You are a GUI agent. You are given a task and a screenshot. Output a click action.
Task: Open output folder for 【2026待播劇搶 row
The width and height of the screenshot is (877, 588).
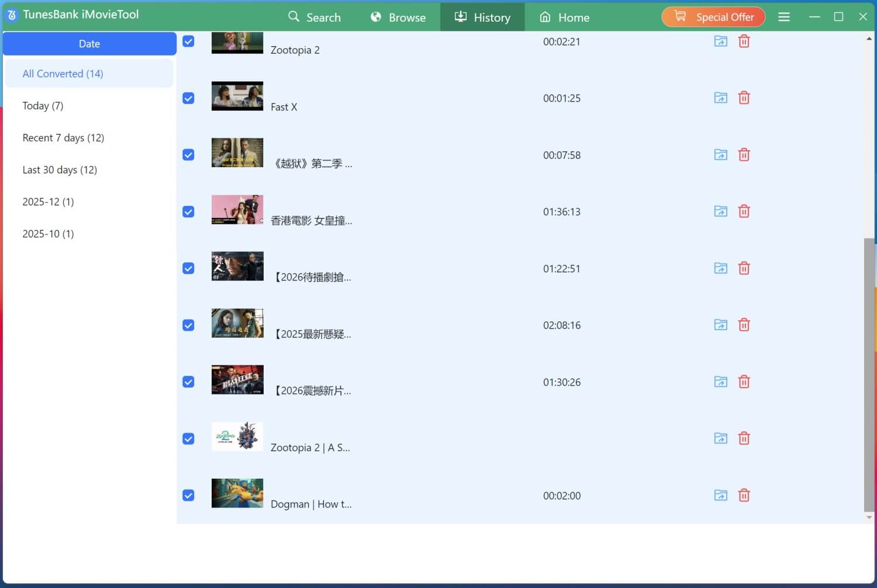tap(720, 268)
